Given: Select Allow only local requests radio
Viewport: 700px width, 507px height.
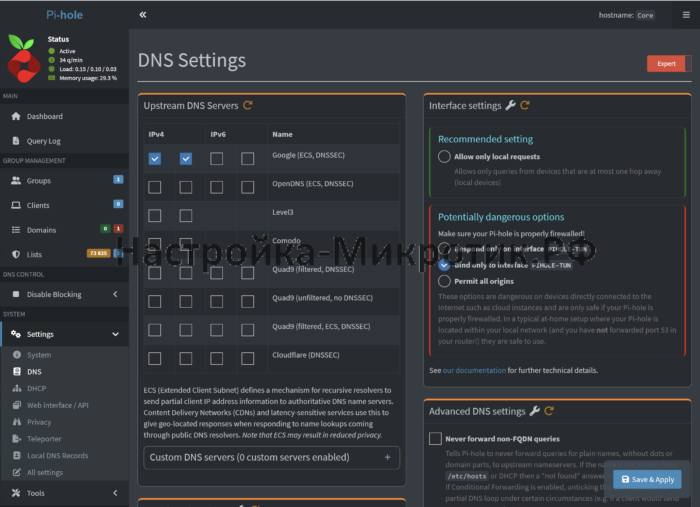Looking at the screenshot, I should pyautogui.click(x=444, y=156).
